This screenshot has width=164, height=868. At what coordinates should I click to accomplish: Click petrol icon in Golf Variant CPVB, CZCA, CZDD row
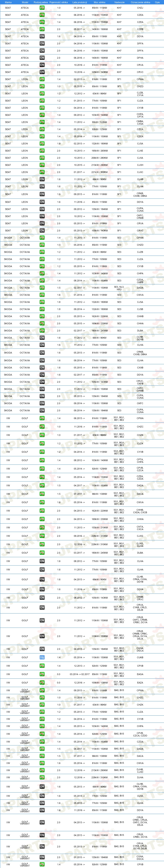(x=42, y=734)
